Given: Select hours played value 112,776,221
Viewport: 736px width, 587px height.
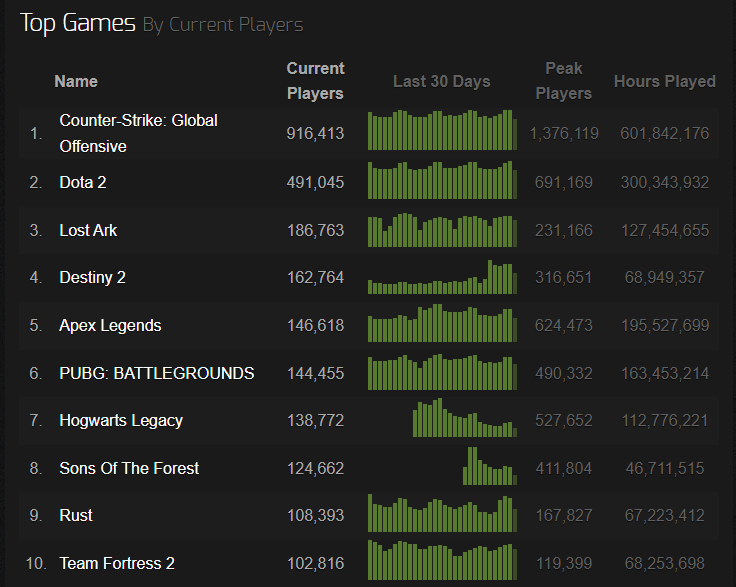Looking at the screenshot, I should (665, 420).
